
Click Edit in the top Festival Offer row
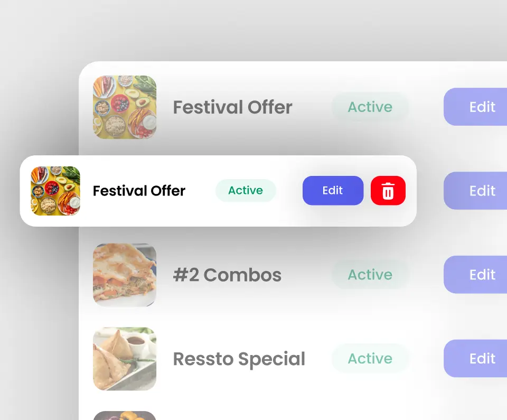pos(475,107)
